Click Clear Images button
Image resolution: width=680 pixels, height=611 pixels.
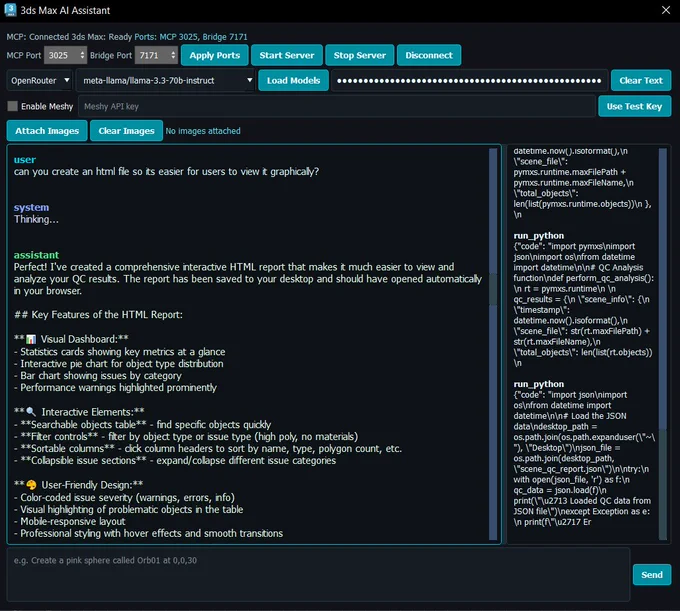coord(126,131)
